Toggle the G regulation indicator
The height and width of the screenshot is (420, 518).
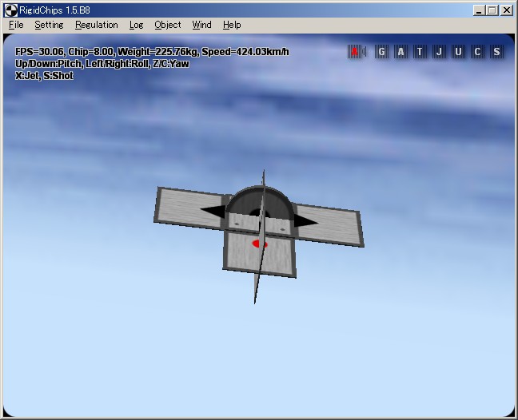tap(381, 52)
